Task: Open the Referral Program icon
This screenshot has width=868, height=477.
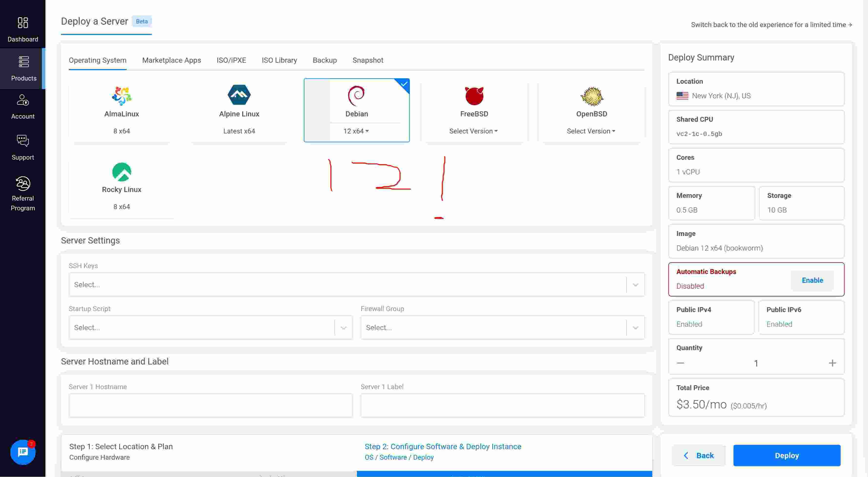Action: 23,183
